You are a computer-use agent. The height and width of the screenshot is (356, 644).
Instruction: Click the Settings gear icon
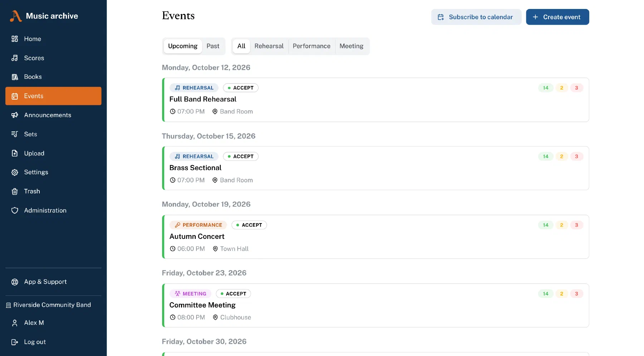coord(15,172)
